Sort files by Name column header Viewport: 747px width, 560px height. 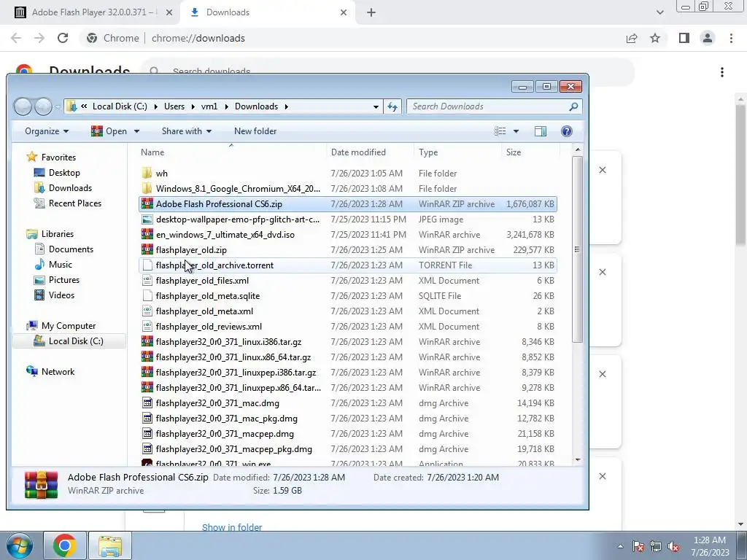231,152
